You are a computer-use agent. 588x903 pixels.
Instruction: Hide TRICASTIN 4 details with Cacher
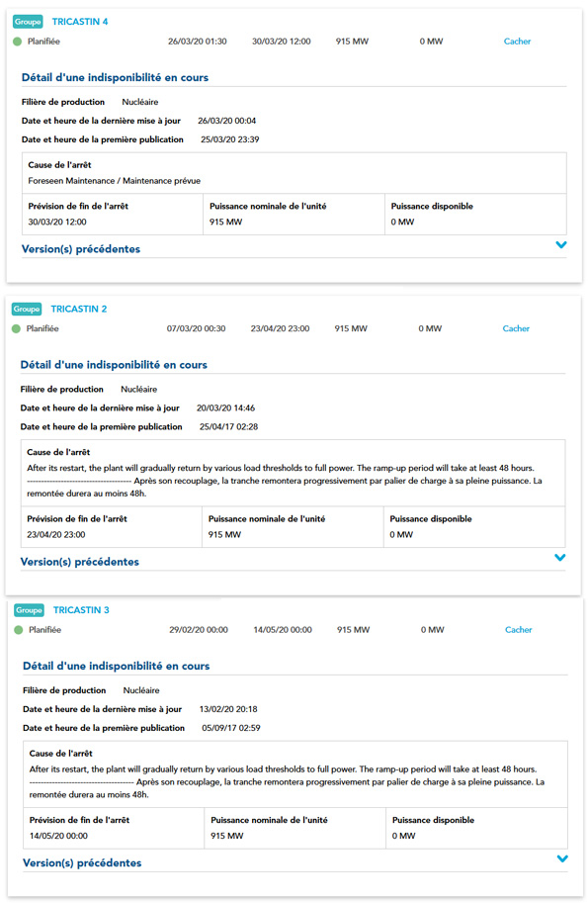pos(517,42)
